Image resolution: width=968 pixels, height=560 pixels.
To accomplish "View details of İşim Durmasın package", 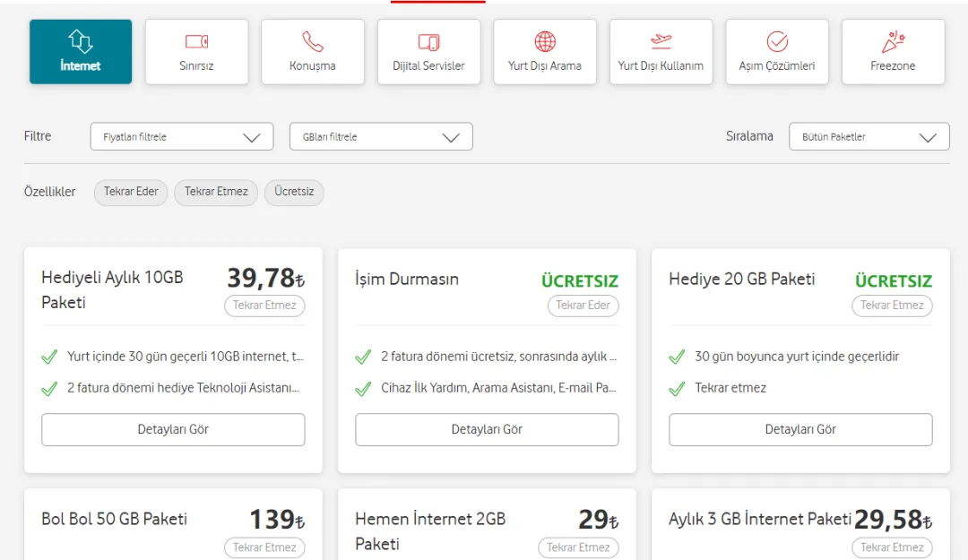I will tap(487, 429).
